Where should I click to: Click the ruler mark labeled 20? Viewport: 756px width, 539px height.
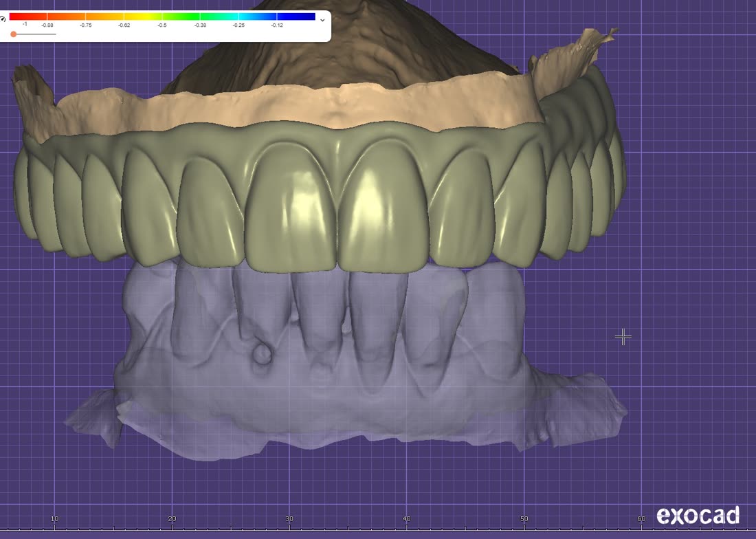pyautogui.click(x=172, y=519)
